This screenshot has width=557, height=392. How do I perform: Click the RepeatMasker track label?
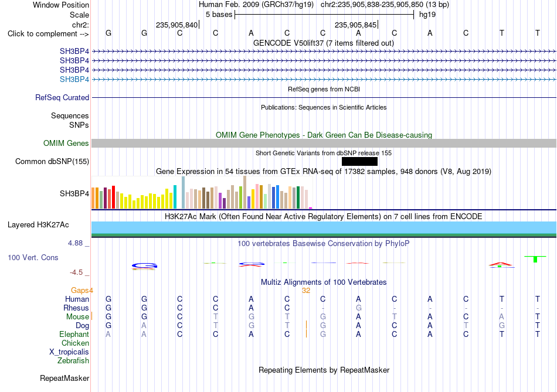coord(64,378)
